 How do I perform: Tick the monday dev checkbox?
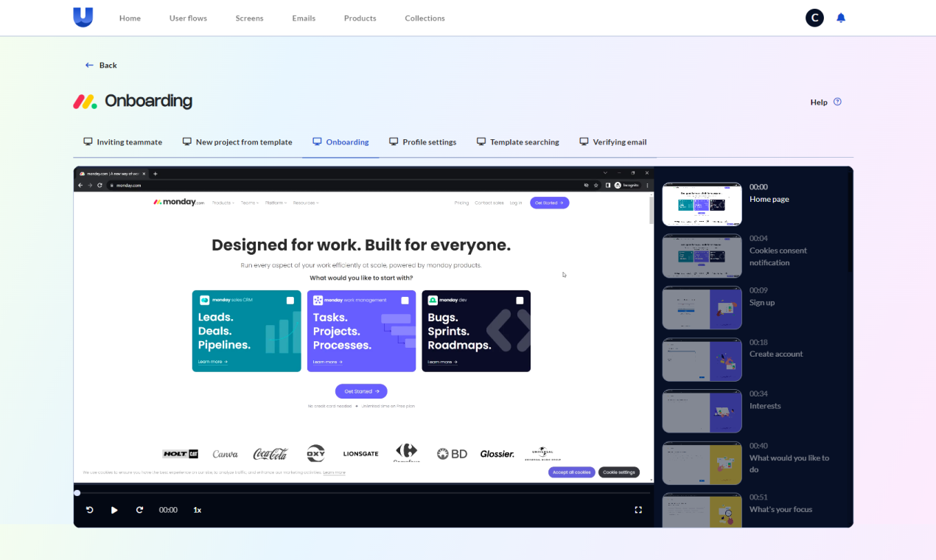click(520, 301)
